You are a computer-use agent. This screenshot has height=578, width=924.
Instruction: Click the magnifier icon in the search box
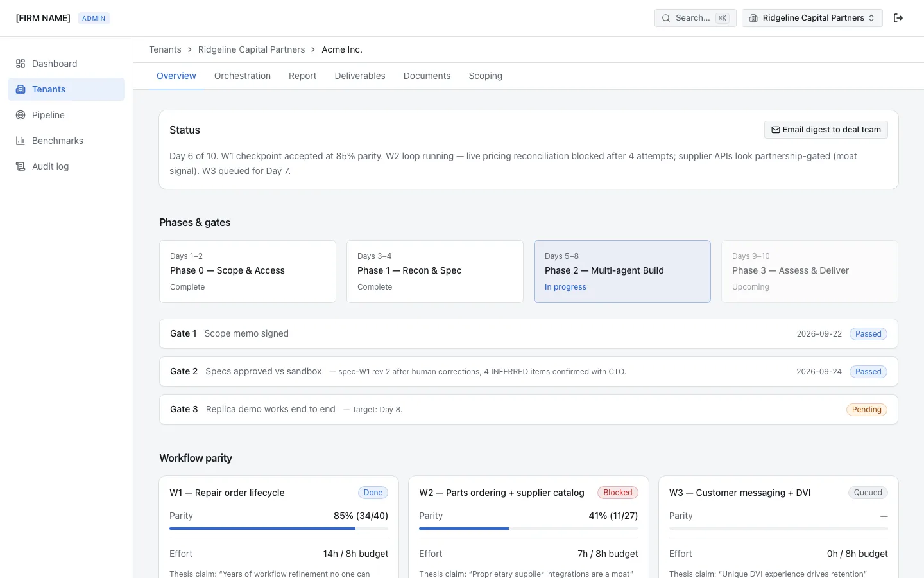(666, 18)
